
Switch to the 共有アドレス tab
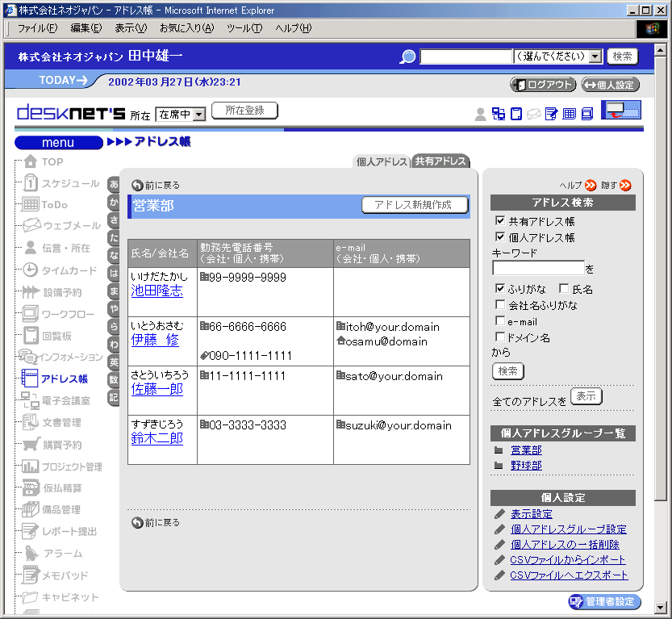pos(440,161)
